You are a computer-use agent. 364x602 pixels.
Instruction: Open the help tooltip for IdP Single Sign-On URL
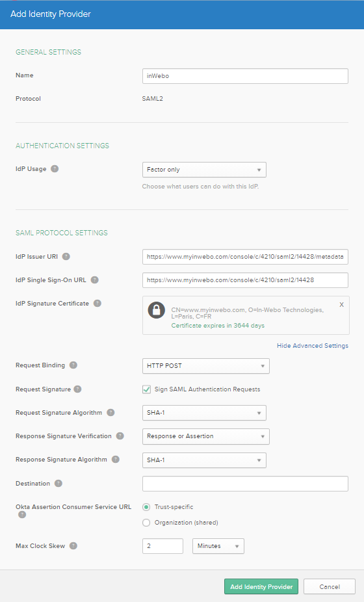tap(94, 280)
